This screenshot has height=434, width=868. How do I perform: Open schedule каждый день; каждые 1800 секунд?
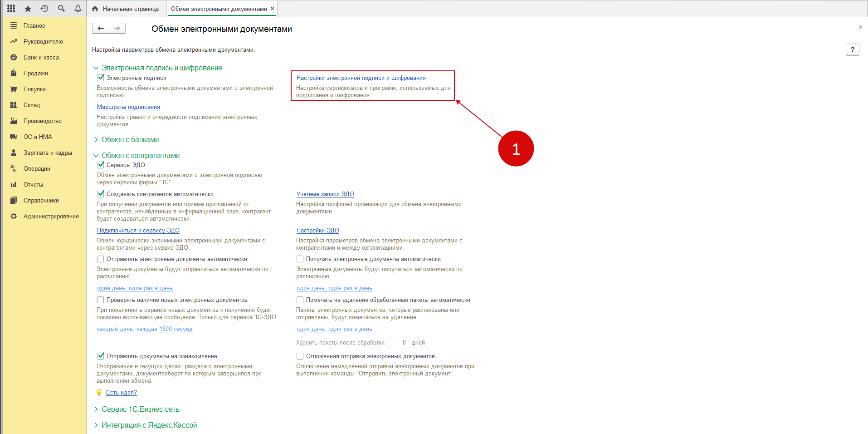[x=145, y=329]
